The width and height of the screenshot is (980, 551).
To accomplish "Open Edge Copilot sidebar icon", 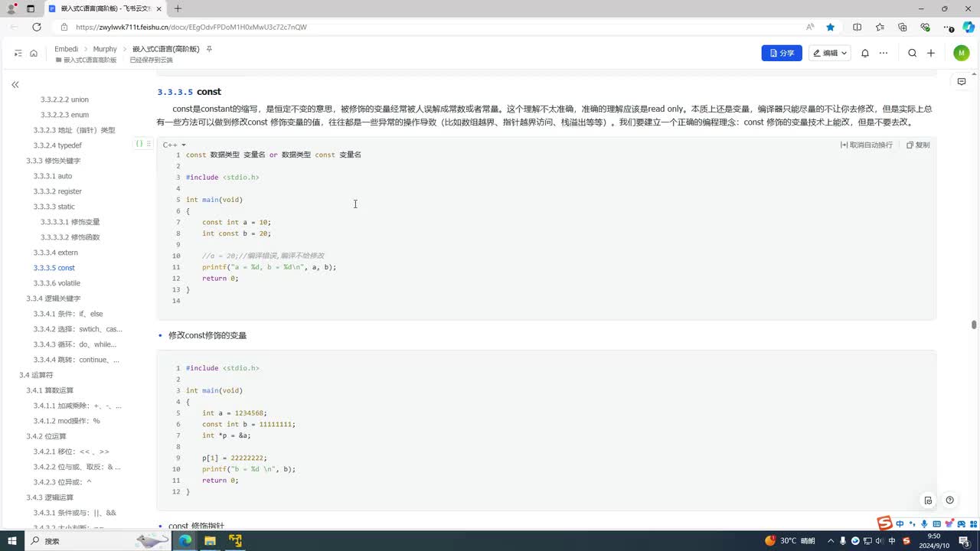I will pyautogui.click(x=969, y=27).
